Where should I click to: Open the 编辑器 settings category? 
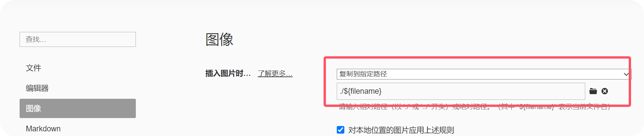37,88
